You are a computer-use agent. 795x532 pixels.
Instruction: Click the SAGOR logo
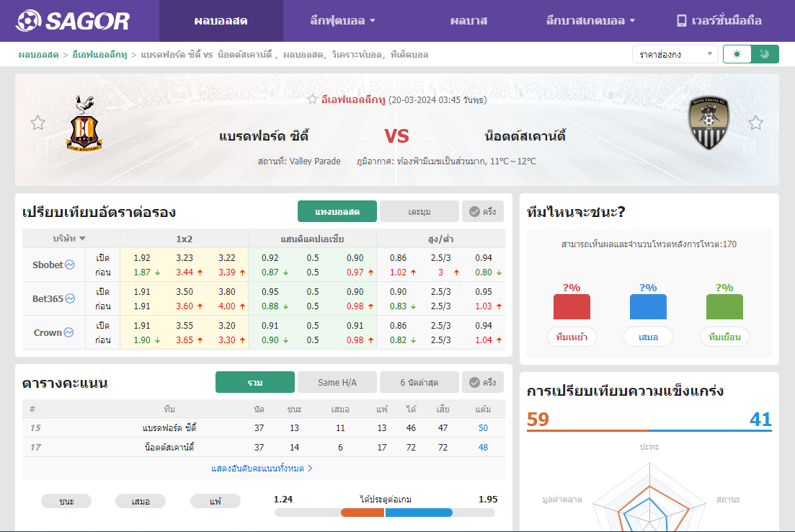[73, 21]
